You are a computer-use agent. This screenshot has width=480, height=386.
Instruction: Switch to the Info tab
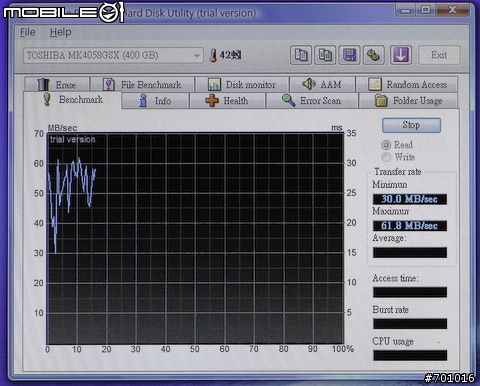[x=155, y=101]
